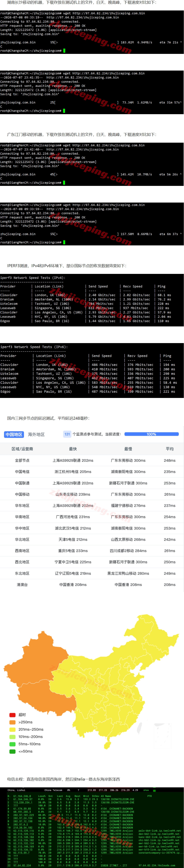Click the 131 monitoring points badge
Screen dimensions: 184x868
pyautogui.click(x=67, y=434)
